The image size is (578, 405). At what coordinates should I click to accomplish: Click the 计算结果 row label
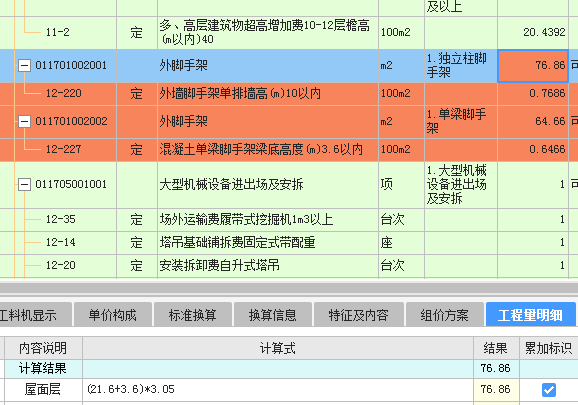(x=43, y=369)
